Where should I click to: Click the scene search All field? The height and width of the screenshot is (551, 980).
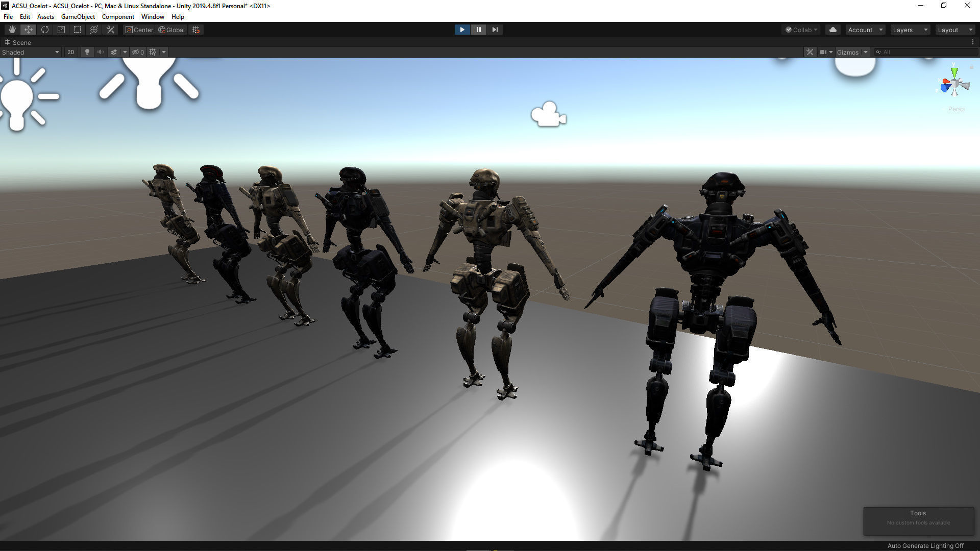point(926,52)
